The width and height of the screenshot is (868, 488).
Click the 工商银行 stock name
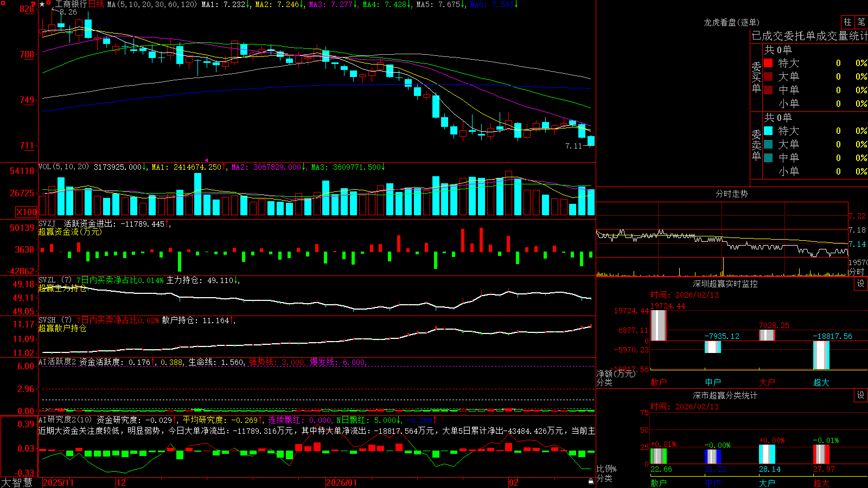pyautogui.click(x=71, y=4)
